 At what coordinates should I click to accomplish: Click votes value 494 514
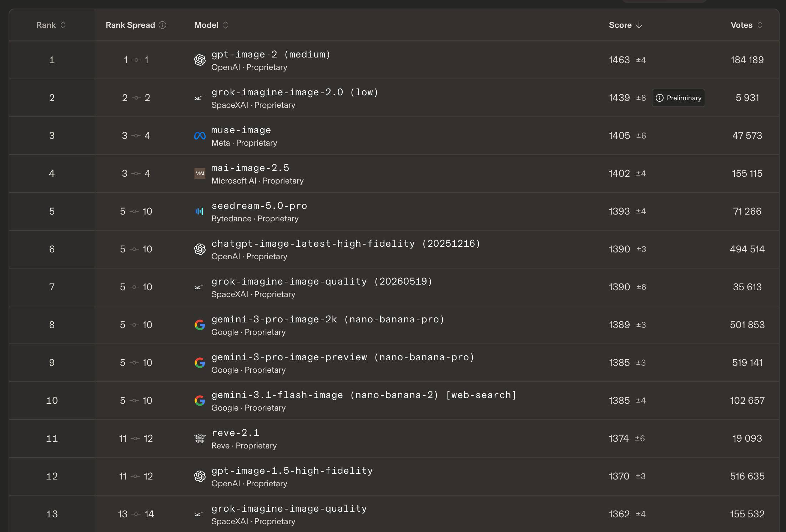pyautogui.click(x=747, y=249)
